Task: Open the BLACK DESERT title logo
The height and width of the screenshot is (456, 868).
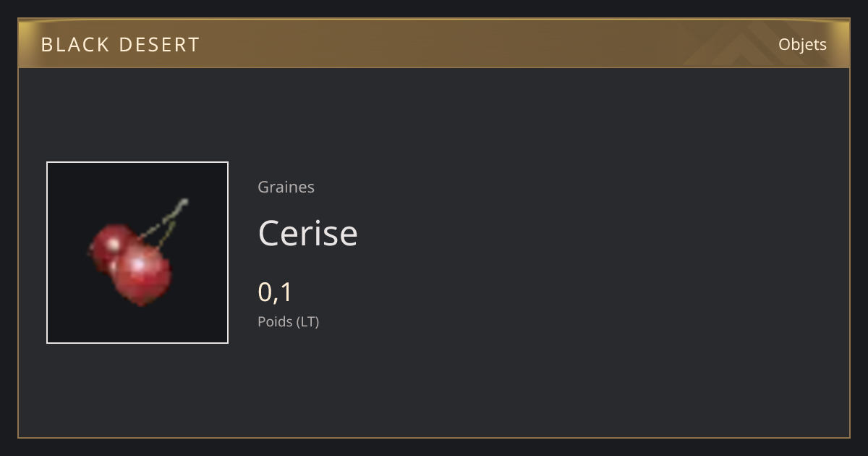Action: coord(120,45)
